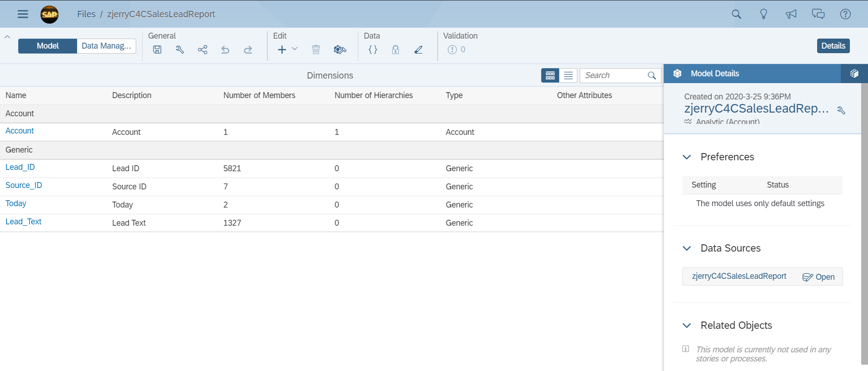Switch to the Data Management tab
This screenshot has height=371, width=868.
(106, 46)
